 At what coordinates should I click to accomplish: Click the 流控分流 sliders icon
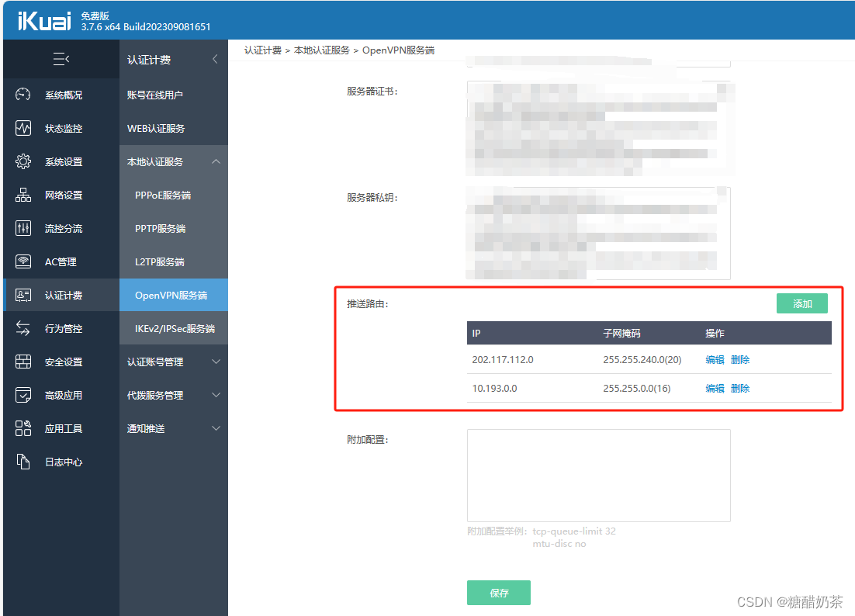coord(23,228)
